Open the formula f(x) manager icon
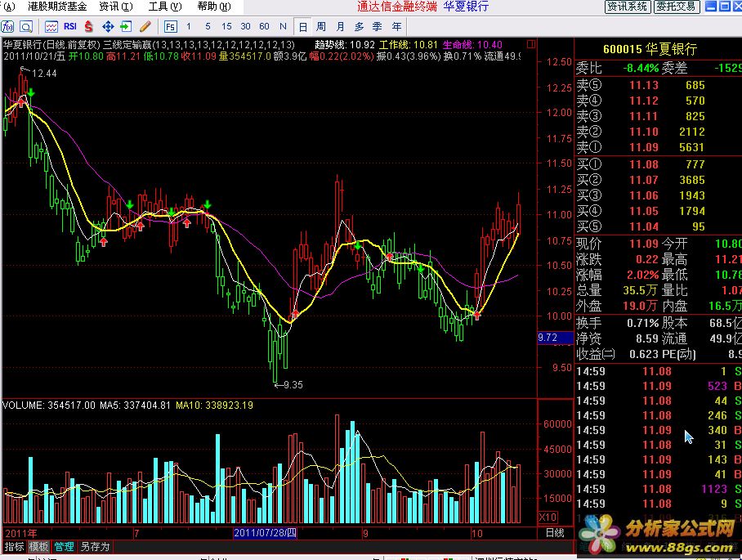The height and width of the screenshot is (560, 742). (x=8, y=26)
